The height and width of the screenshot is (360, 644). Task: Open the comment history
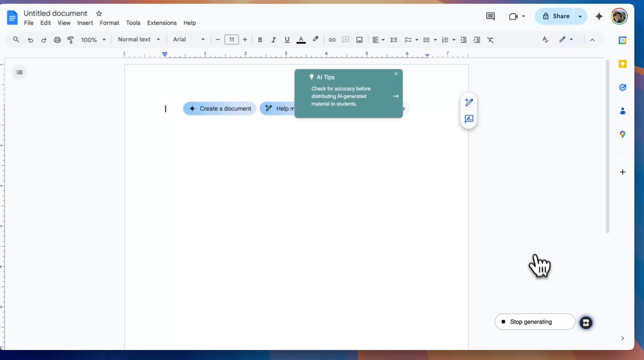[490, 16]
